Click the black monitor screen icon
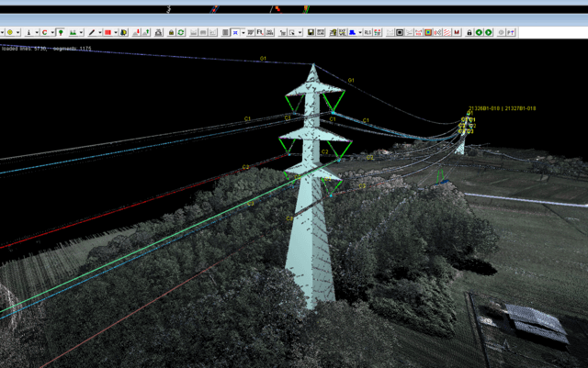 (x=400, y=33)
